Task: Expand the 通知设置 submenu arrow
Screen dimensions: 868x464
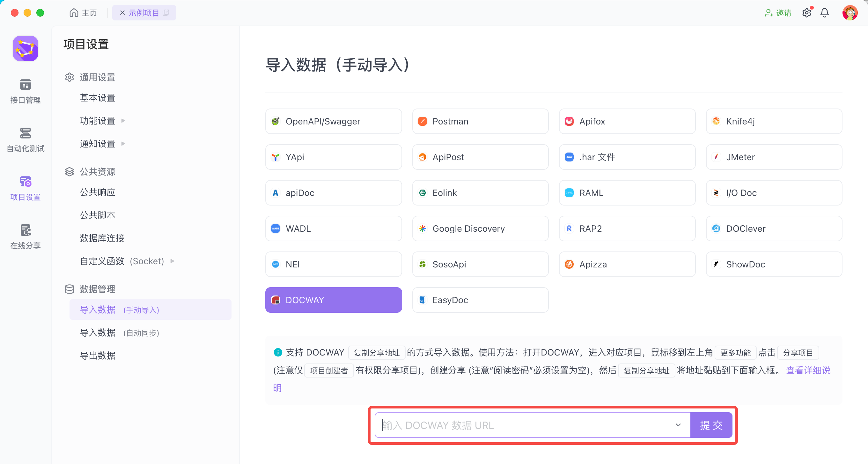Action: click(x=123, y=144)
